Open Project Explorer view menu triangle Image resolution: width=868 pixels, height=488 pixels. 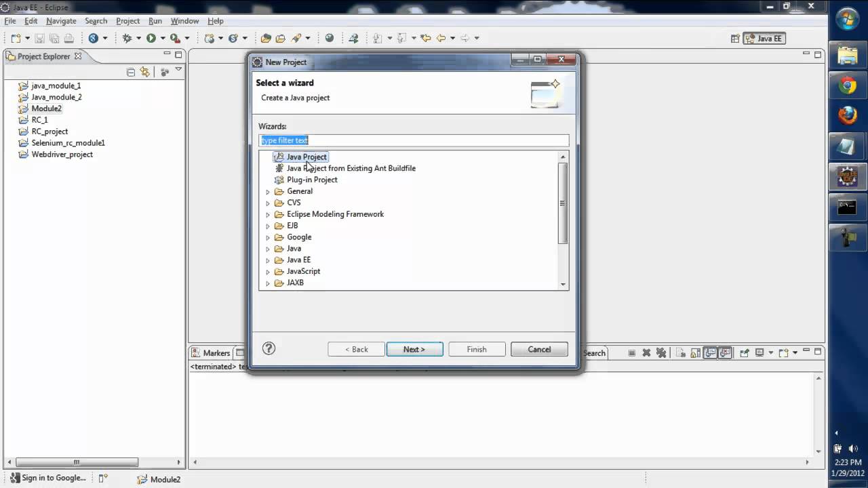click(x=179, y=69)
